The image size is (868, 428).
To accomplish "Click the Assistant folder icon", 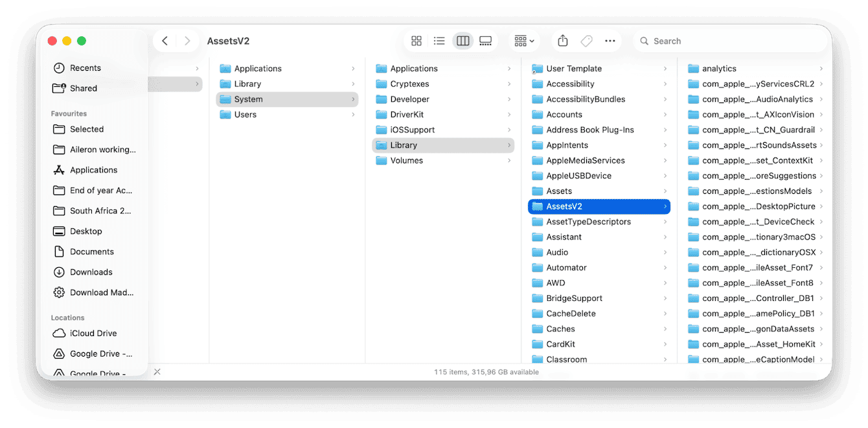I will pyautogui.click(x=537, y=237).
